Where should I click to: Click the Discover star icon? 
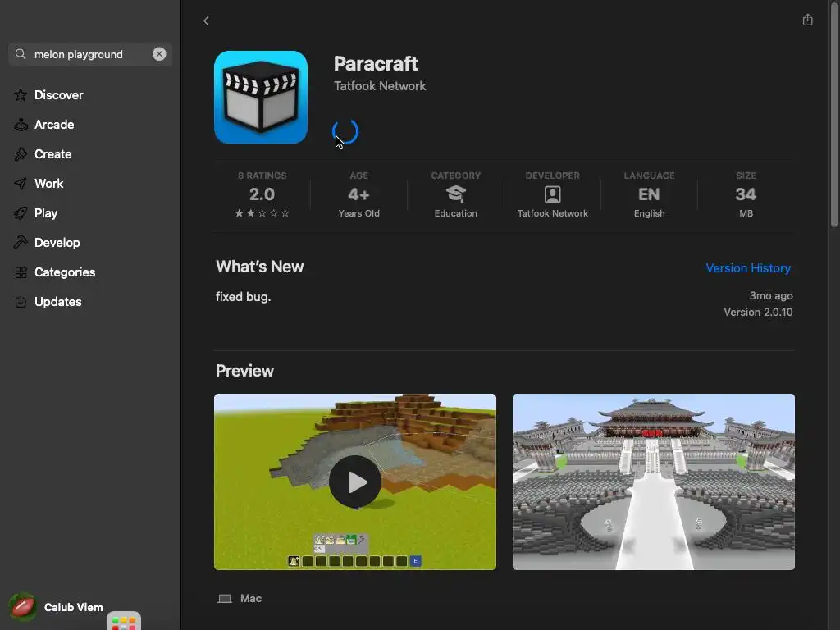21,95
